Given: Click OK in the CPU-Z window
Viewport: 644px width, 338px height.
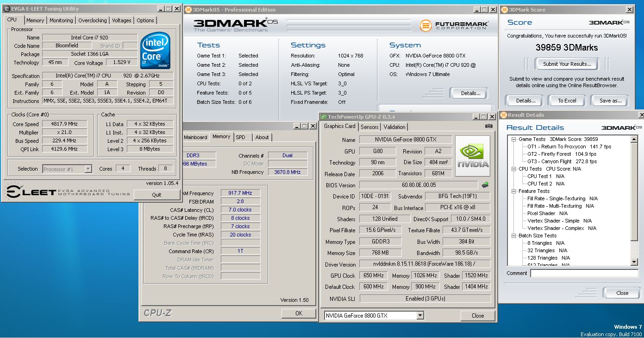Looking at the screenshot, I should click(x=299, y=313).
